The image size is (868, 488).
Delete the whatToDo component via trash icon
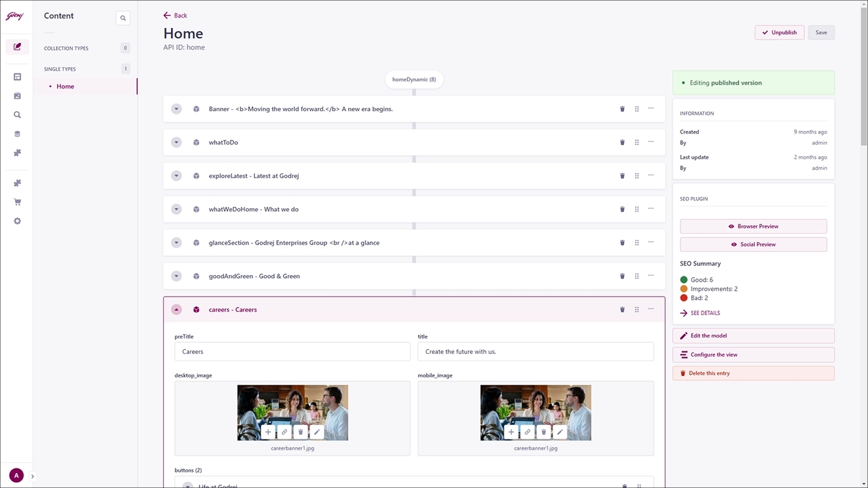pyautogui.click(x=622, y=142)
